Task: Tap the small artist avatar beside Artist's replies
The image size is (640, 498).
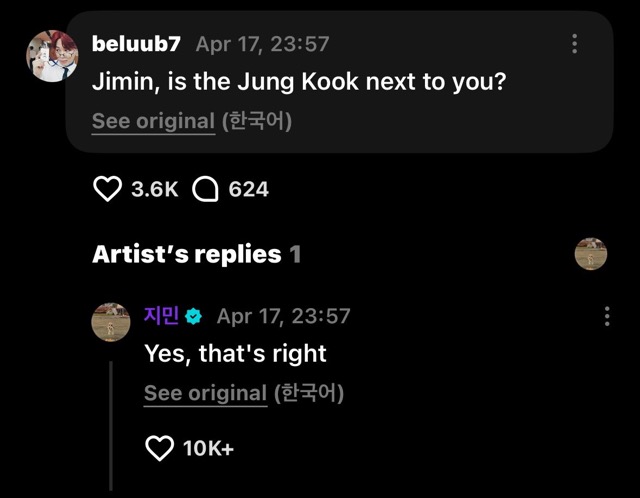Action: [591, 254]
